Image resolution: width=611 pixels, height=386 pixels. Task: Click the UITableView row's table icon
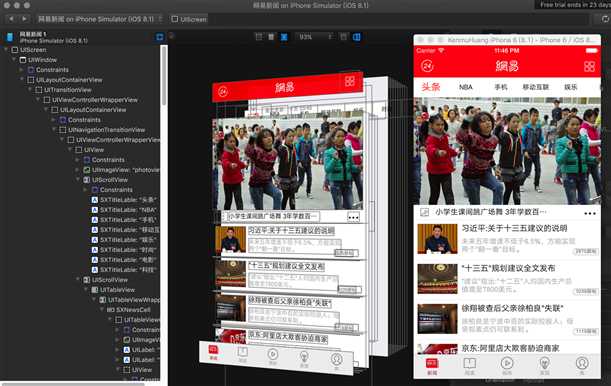tap(95, 290)
